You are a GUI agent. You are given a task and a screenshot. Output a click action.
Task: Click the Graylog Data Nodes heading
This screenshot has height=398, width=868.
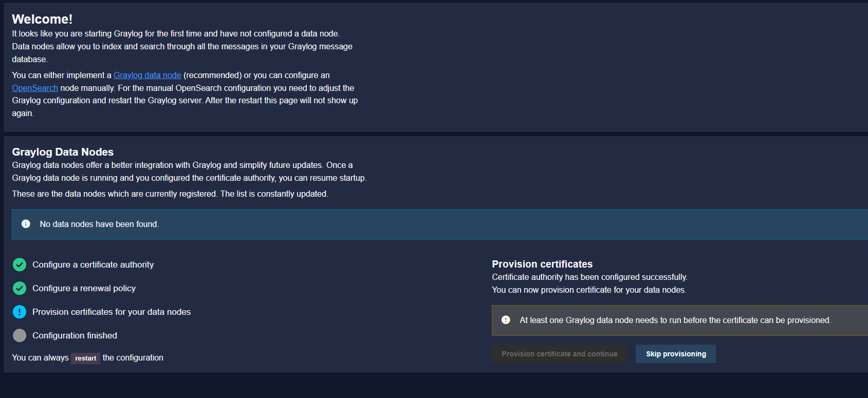pos(63,152)
